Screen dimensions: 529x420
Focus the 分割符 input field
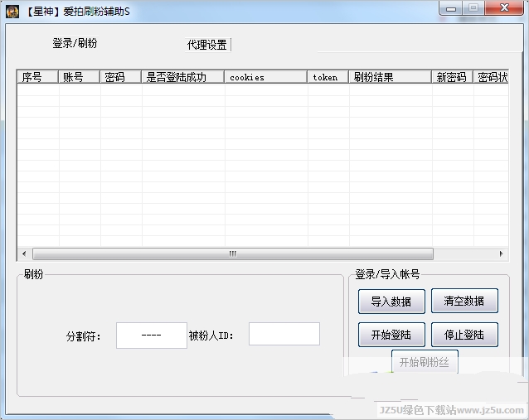coord(152,335)
